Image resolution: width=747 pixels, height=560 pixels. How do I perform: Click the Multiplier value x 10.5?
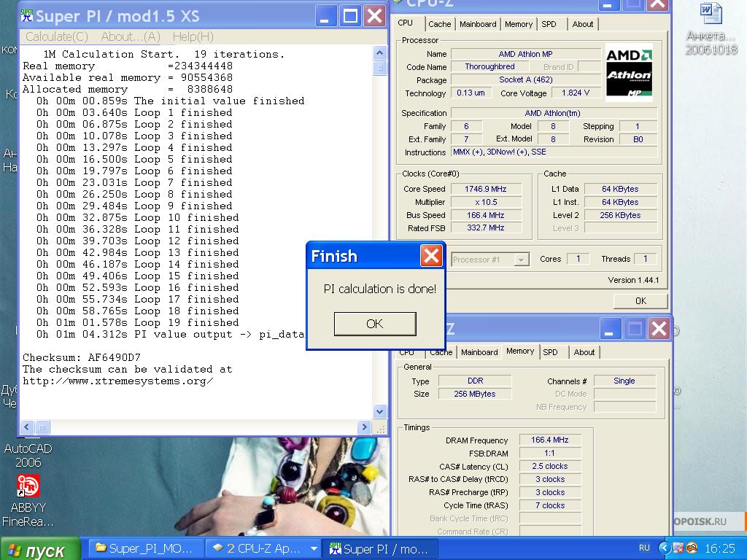point(485,203)
